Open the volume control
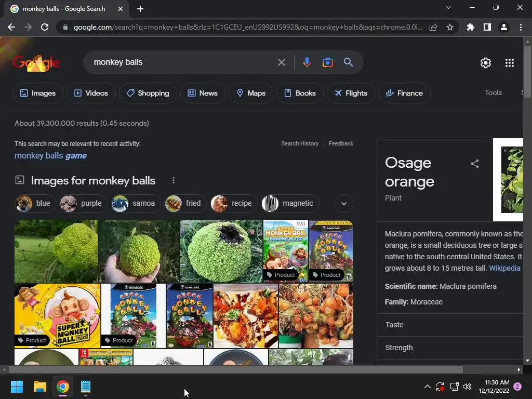The image size is (532, 399). [x=467, y=387]
